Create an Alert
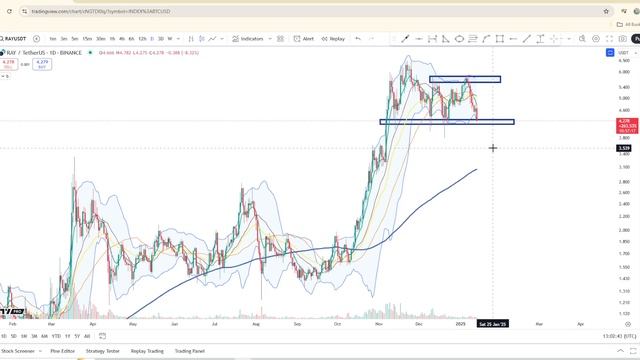640x360 pixels. (x=304, y=39)
